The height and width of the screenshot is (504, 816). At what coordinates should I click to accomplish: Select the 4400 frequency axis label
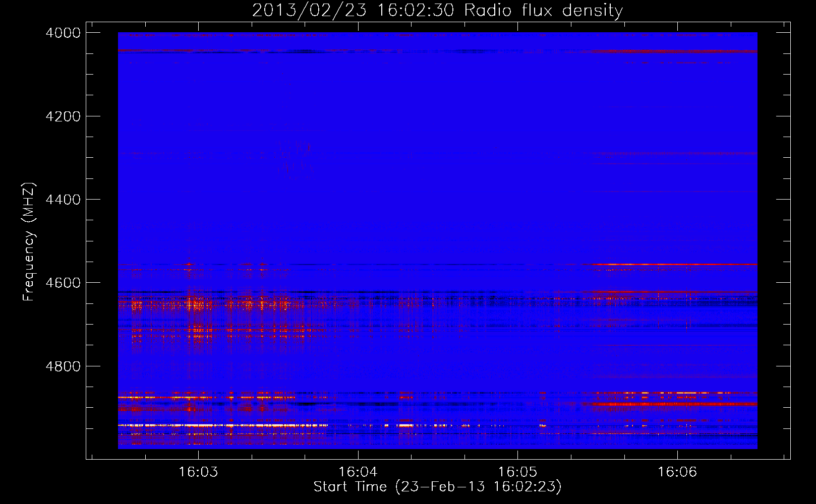pos(63,200)
